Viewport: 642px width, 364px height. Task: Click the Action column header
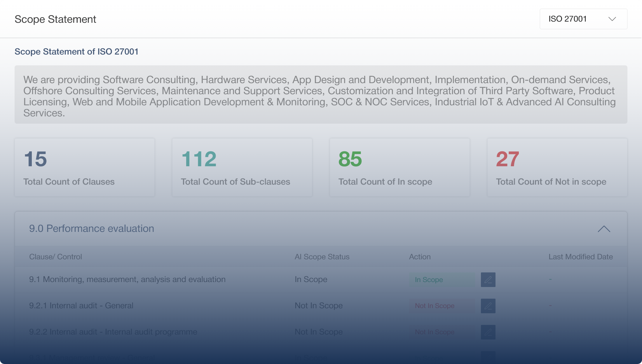(420, 257)
